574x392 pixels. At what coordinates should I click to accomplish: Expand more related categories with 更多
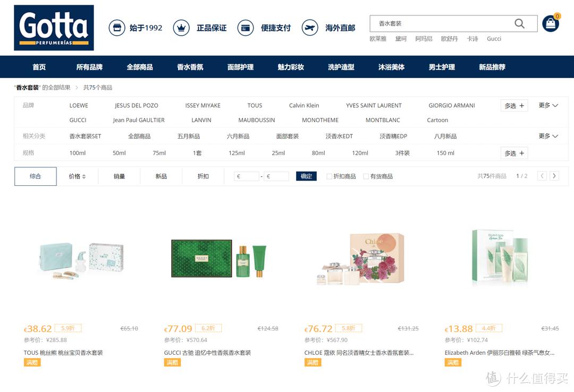tap(548, 136)
